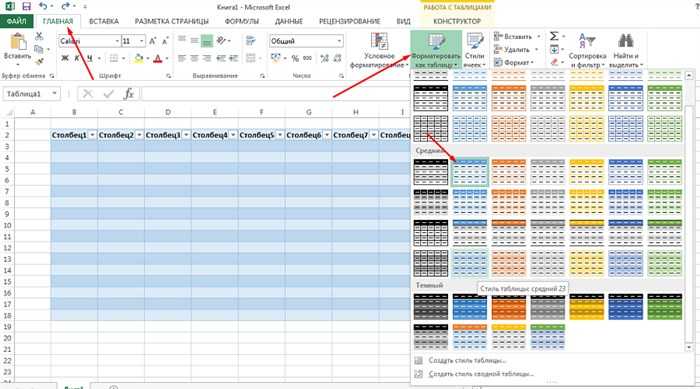700x389 pixels.
Task: Switch to the ВСТАВКА ribbon tab
Action: [x=104, y=21]
